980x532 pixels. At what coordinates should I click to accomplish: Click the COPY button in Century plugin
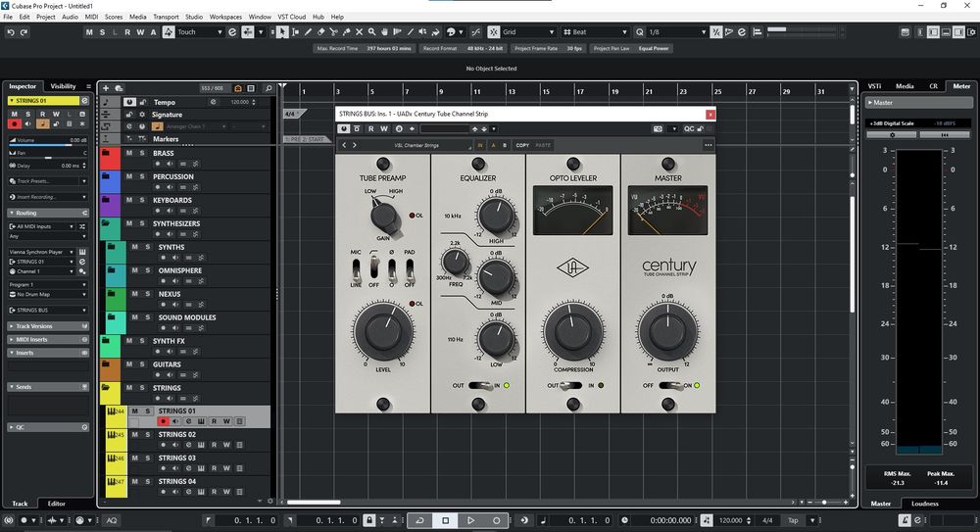522,145
